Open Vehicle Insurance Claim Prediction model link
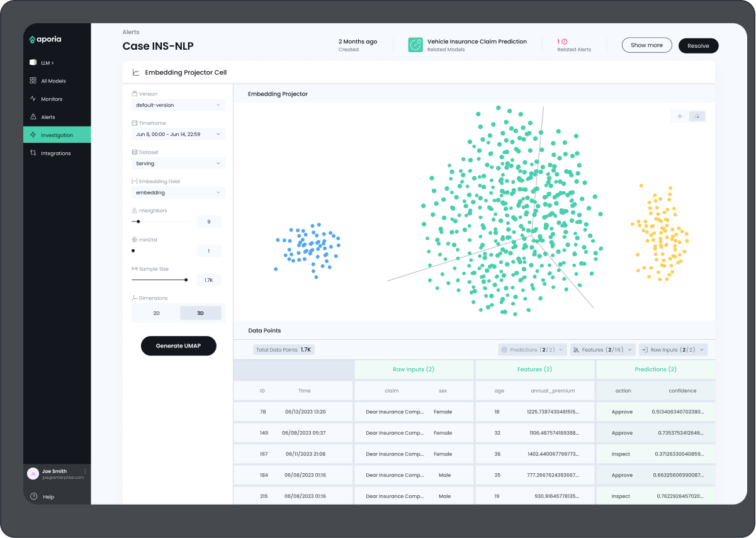The image size is (756, 538). pos(477,42)
